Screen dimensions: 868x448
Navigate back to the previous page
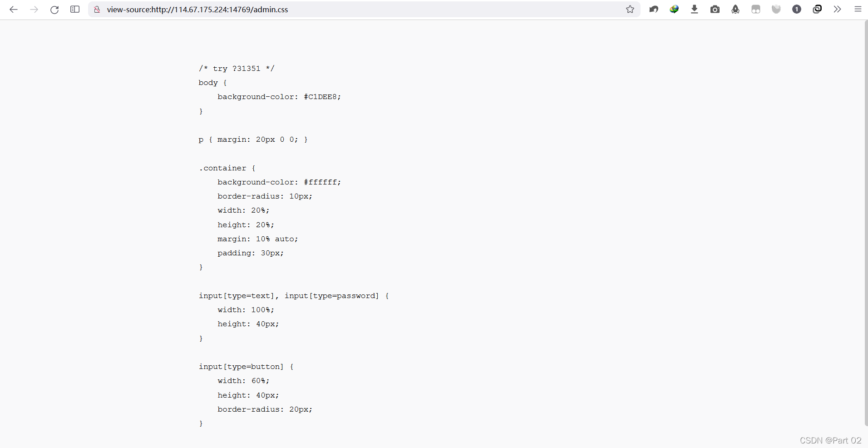click(x=14, y=10)
